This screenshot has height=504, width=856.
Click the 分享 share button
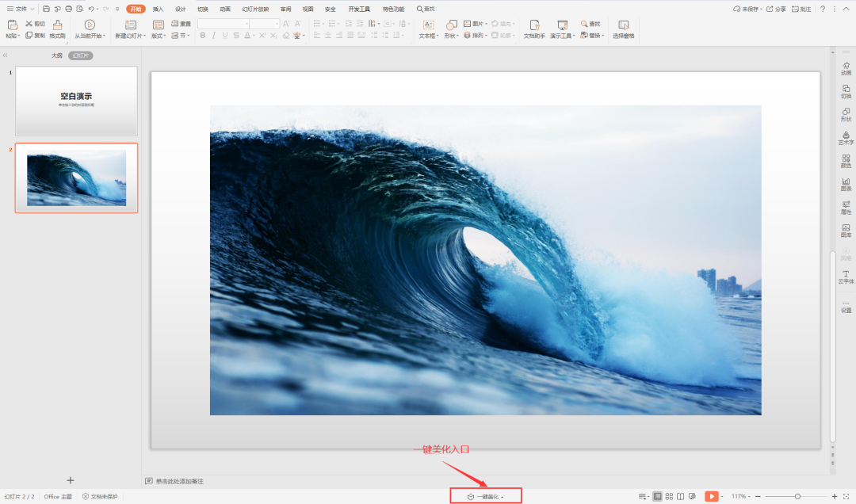[x=776, y=9]
